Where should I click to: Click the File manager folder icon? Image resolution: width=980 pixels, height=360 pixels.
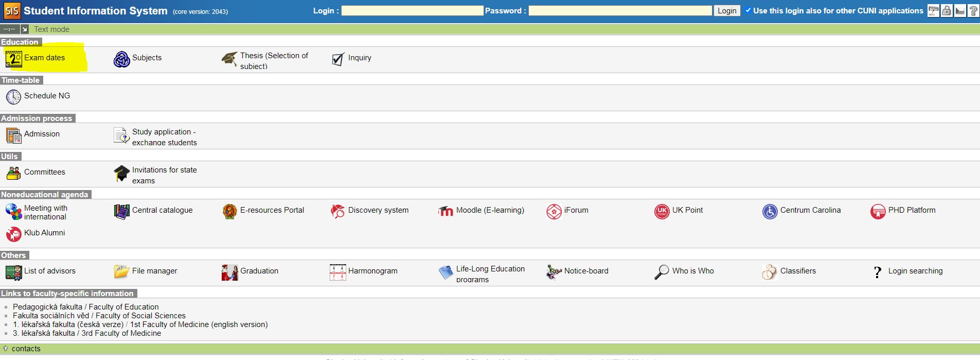121,272
